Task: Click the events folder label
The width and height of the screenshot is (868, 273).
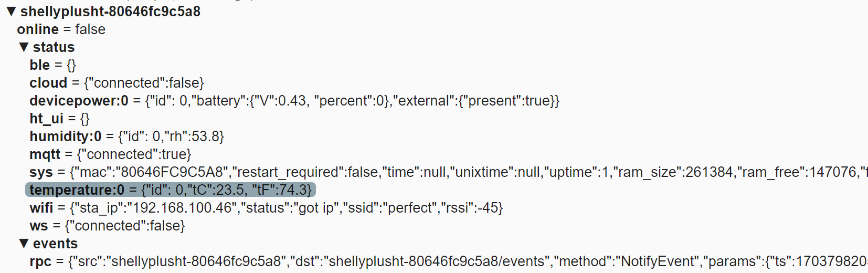Action: (55, 244)
